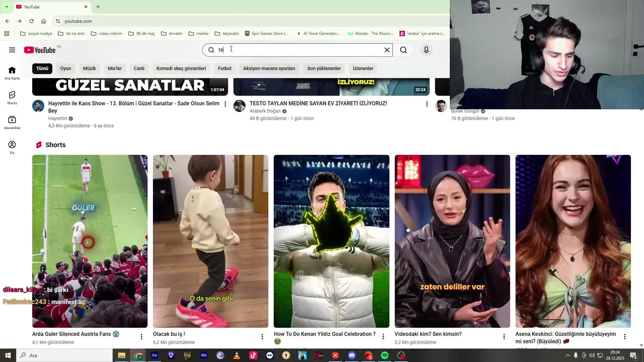The image size is (644, 362).
Task: Open options for Arda Guler short
Action: pos(141,337)
